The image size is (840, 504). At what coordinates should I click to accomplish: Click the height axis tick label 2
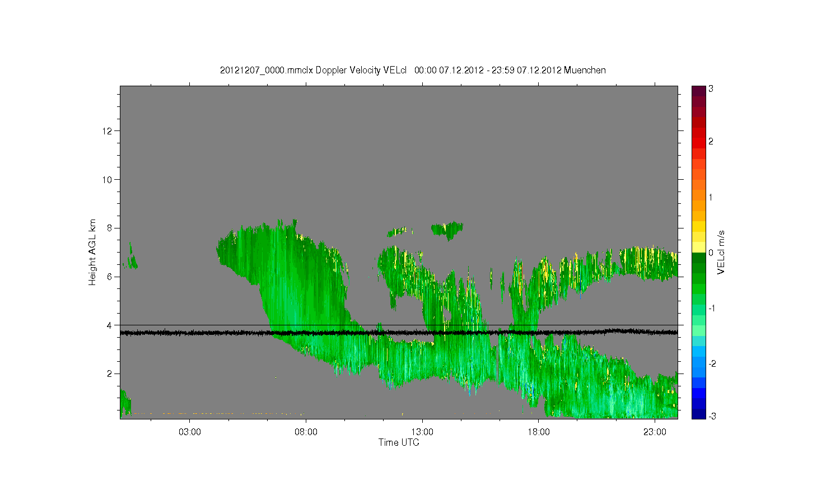[x=110, y=374]
